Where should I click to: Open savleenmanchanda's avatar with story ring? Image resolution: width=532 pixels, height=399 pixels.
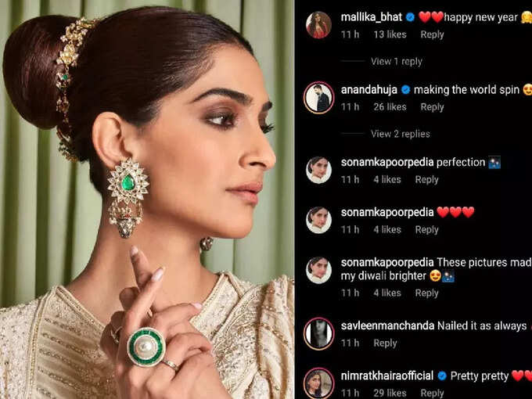coord(318,334)
